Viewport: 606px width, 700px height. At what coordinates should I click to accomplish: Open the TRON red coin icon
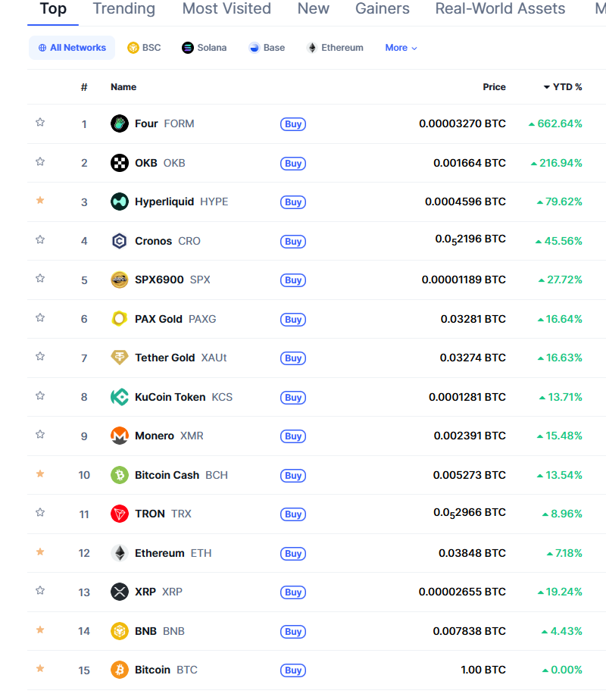pyautogui.click(x=119, y=514)
